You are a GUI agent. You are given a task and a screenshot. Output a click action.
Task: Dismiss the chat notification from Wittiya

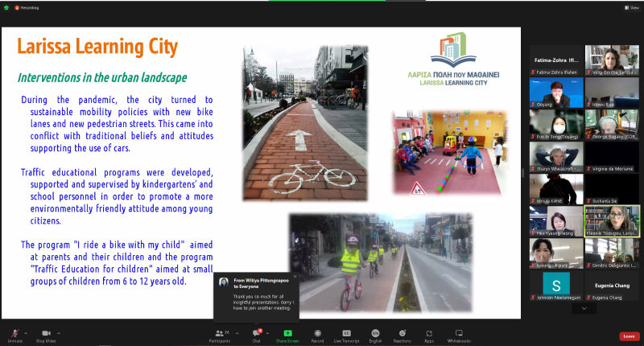[x=295, y=277]
